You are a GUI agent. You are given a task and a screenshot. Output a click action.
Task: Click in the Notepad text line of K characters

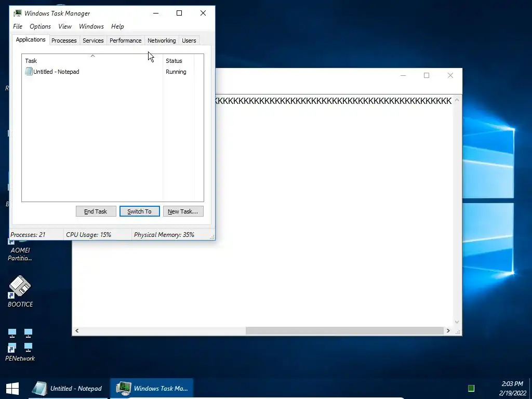[x=333, y=101]
